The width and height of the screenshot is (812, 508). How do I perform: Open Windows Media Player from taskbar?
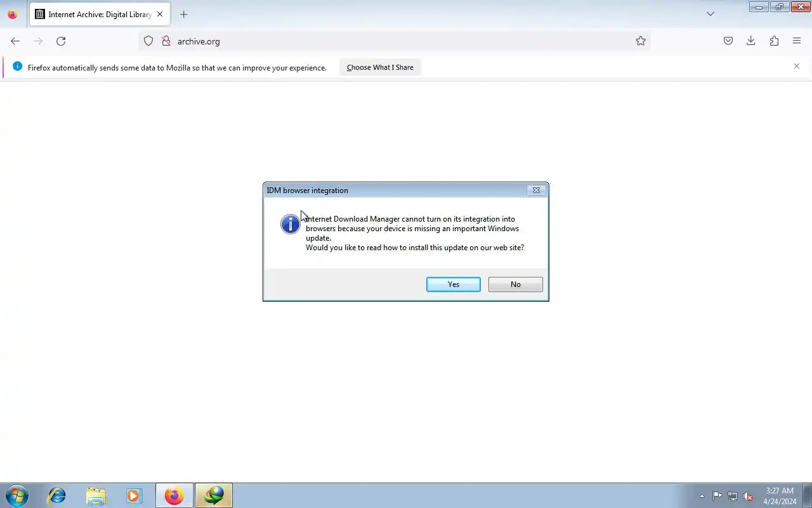pyautogui.click(x=134, y=495)
